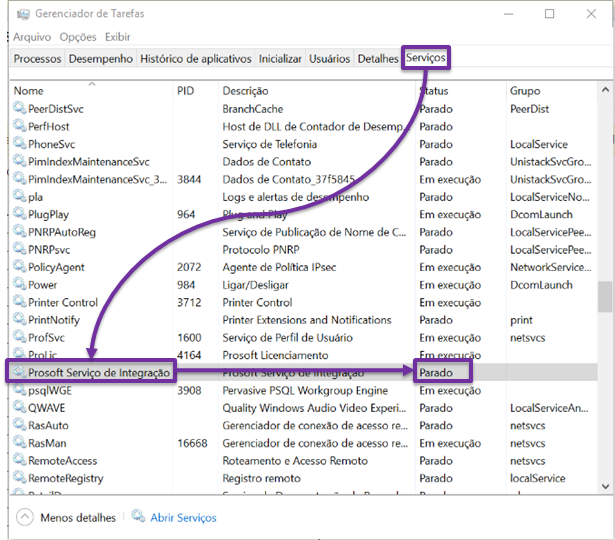Click Printer Extensions and Notifications description

(x=307, y=320)
